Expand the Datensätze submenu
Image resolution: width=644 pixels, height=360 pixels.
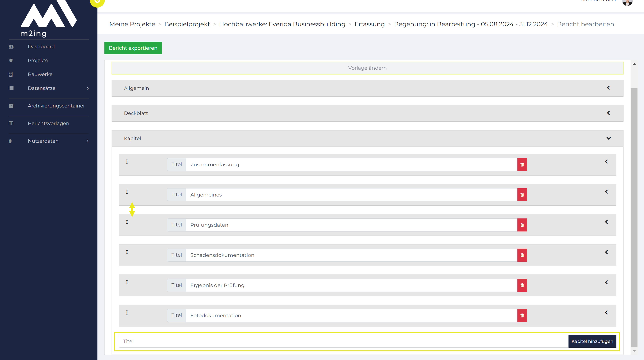click(x=88, y=88)
